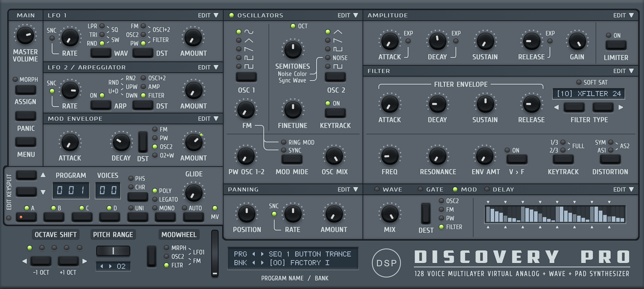Toggle LFO 1 SNC sync LED
Image resolution: width=644 pixels, height=289 pixels.
click(x=52, y=38)
